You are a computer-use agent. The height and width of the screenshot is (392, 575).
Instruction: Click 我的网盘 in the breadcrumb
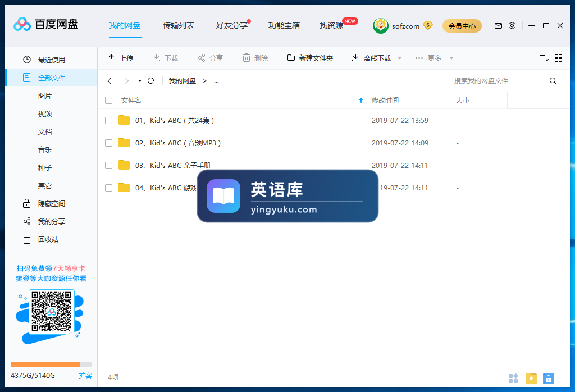tap(182, 81)
